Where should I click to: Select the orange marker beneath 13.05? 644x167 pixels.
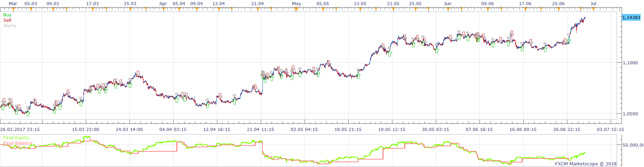click(360, 9)
